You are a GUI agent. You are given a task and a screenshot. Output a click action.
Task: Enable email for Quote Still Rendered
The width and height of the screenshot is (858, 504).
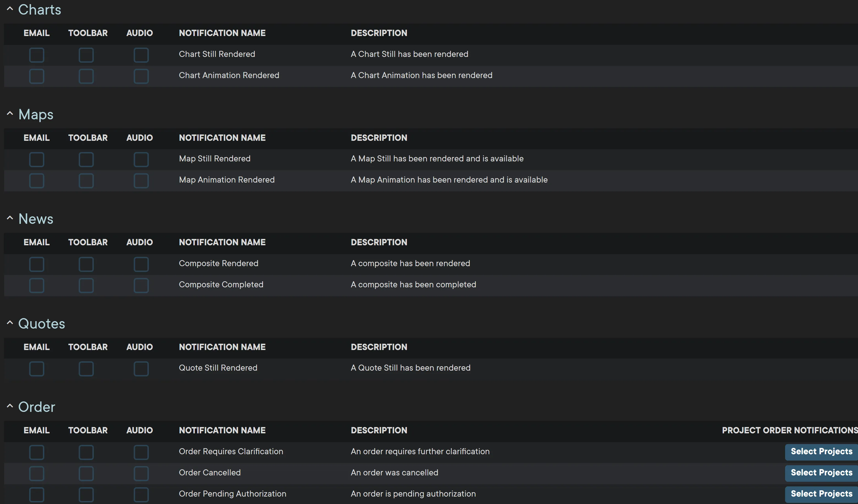point(37,369)
